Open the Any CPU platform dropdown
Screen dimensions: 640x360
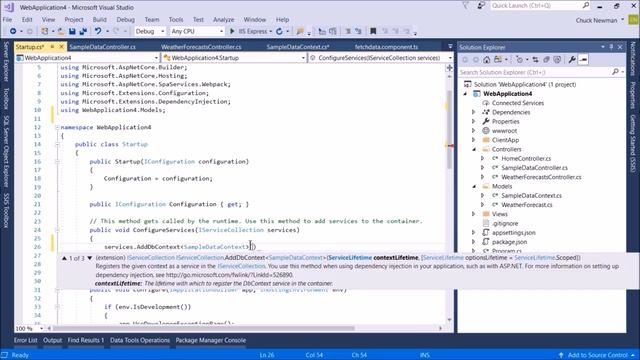197,31
